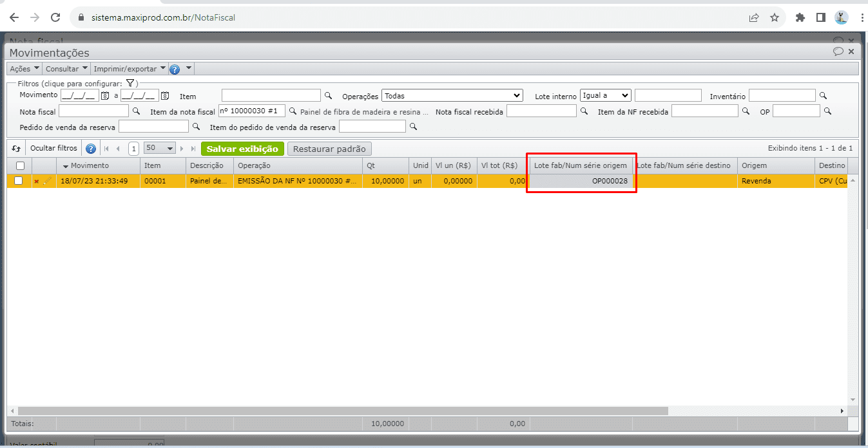This screenshot has height=448, width=868.
Task: Click into the Item filter input field
Action: tap(271, 95)
